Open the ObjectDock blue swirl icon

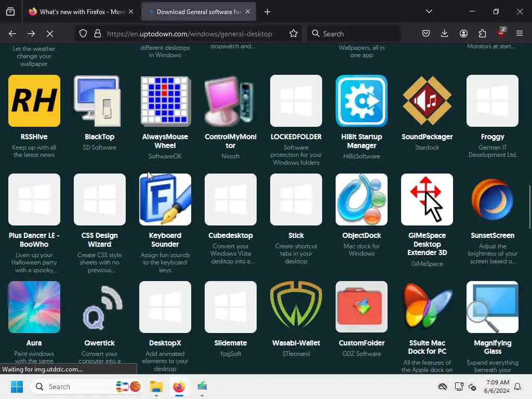pos(362,199)
